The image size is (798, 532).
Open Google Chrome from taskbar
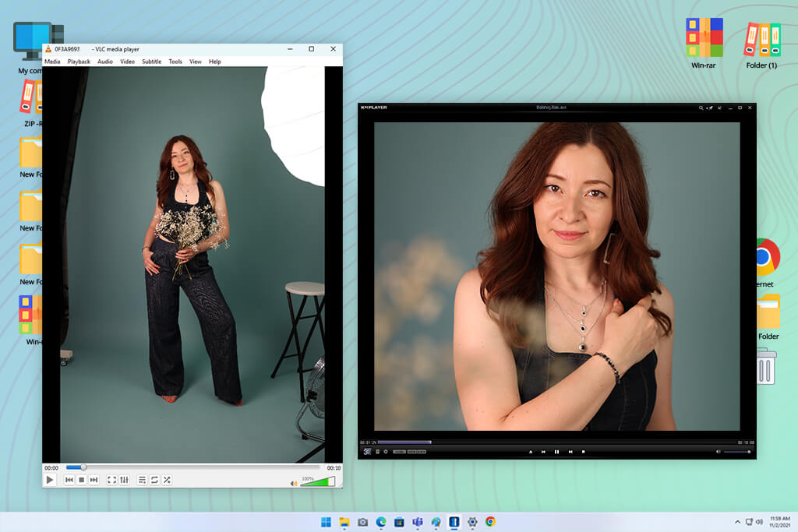pos(491,522)
